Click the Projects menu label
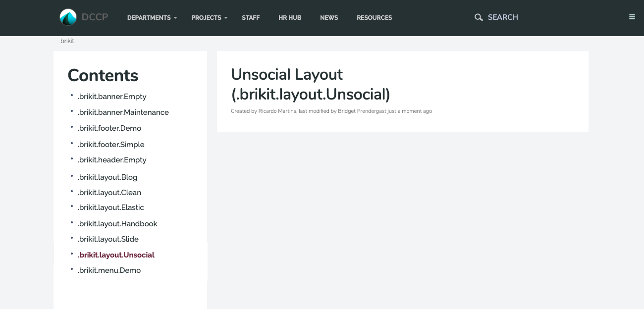The width and height of the screenshot is (644, 309). (206, 17)
